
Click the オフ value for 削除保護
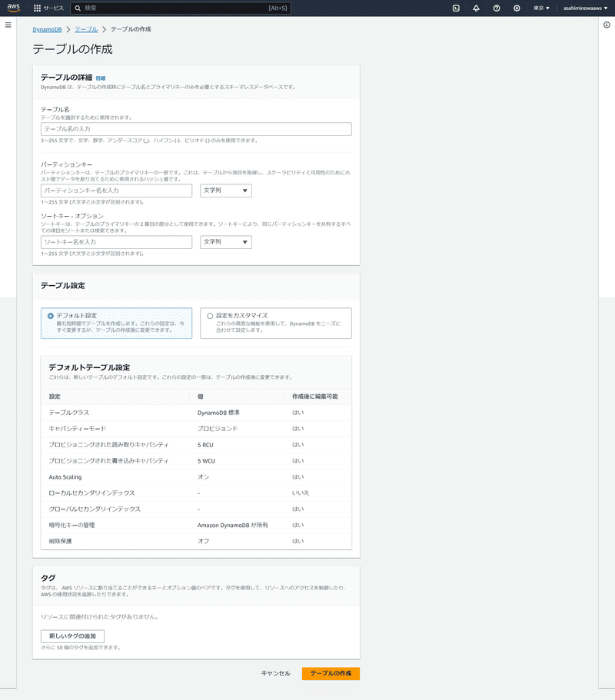coord(203,541)
